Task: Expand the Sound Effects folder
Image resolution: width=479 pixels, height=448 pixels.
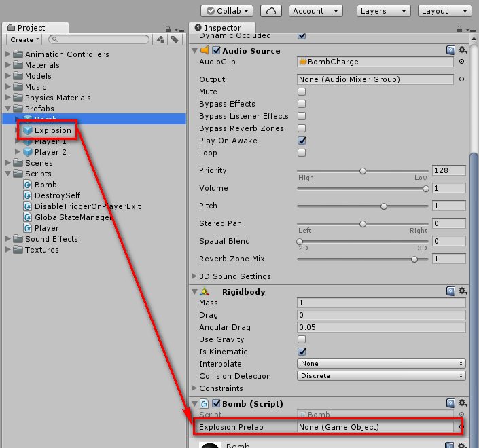Action: click(x=8, y=239)
